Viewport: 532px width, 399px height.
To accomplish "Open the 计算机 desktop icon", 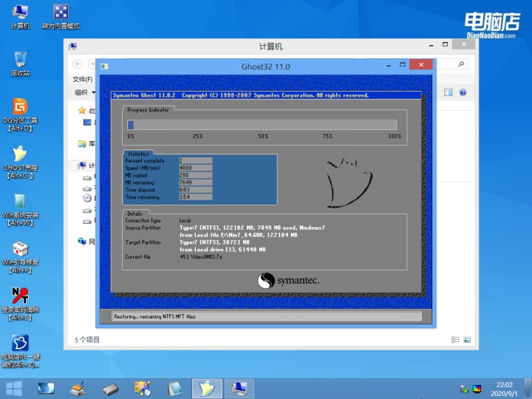I will coord(20,17).
